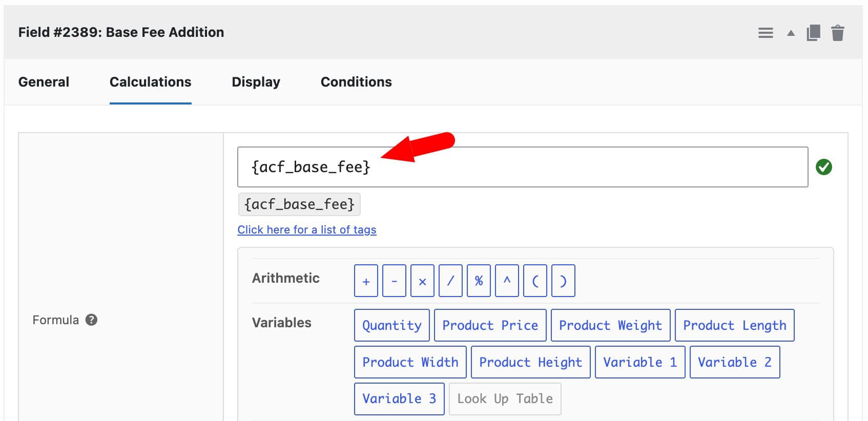
Task: Insert the multiplication operator
Action: point(422,281)
